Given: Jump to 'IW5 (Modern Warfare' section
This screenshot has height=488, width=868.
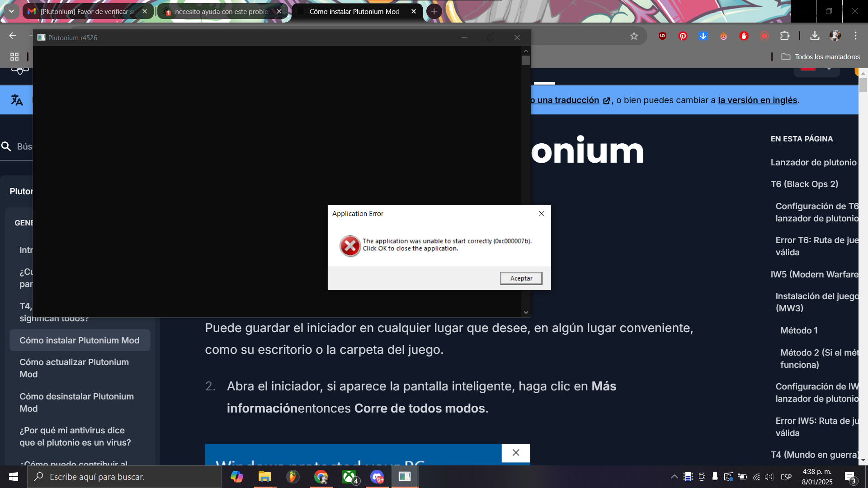Looking at the screenshot, I should pos(814,275).
